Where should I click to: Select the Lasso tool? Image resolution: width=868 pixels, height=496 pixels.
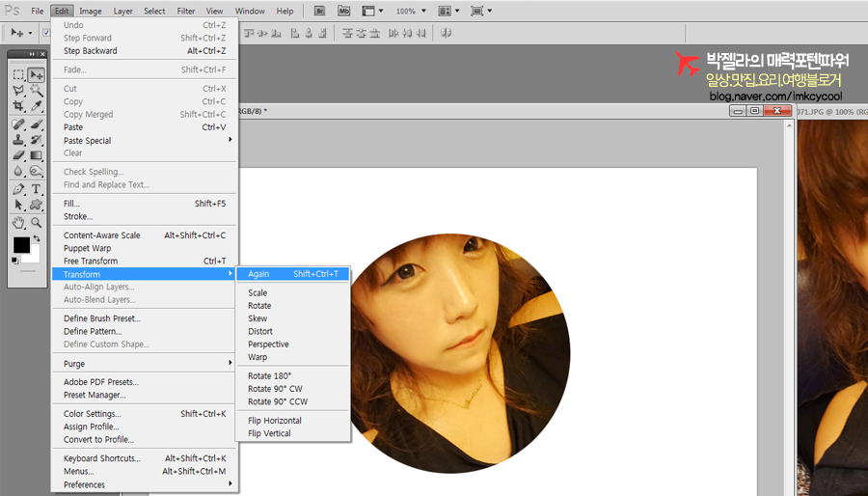[x=18, y=91]
